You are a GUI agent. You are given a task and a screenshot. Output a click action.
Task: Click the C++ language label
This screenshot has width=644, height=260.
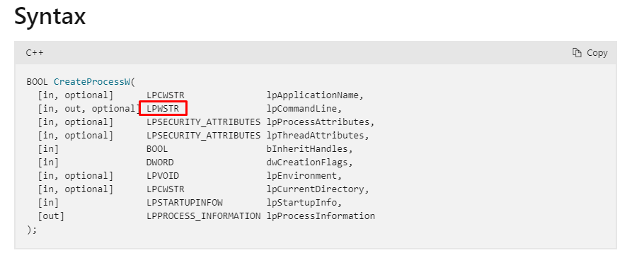point(35,53)
